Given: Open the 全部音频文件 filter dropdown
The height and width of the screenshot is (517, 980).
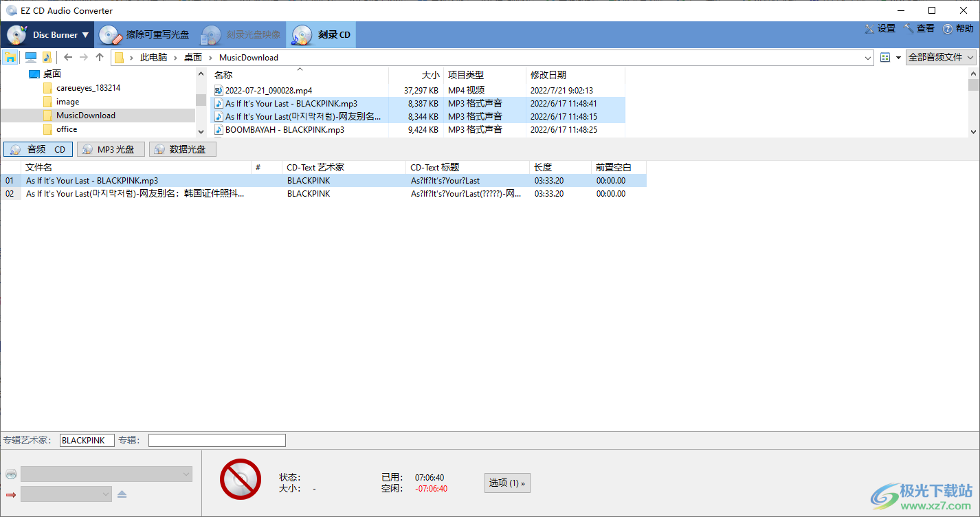Looking at the screenshot, I should tap(940, 57).
